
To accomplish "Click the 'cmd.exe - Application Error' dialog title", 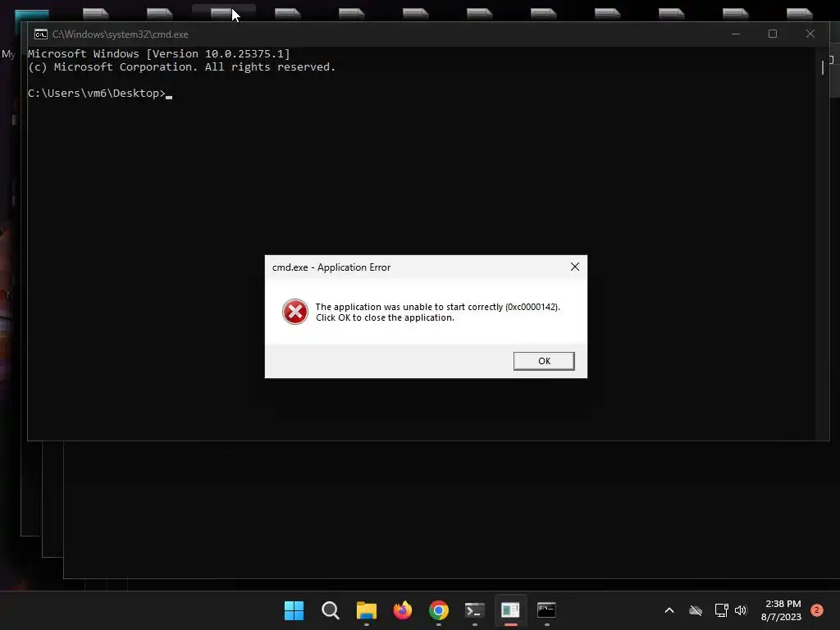I will click(x=331, y=267).
